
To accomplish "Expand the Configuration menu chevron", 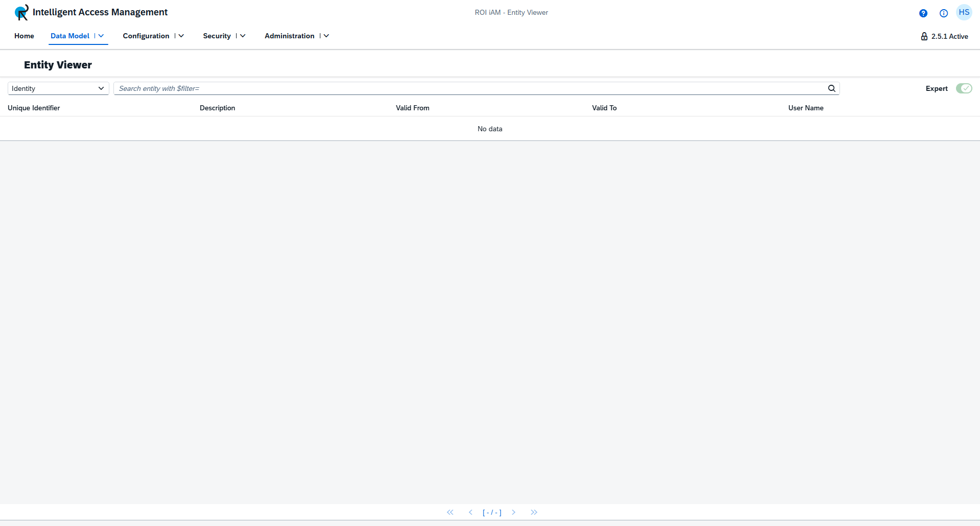I will pyautogui.click(x=181, y=36).
